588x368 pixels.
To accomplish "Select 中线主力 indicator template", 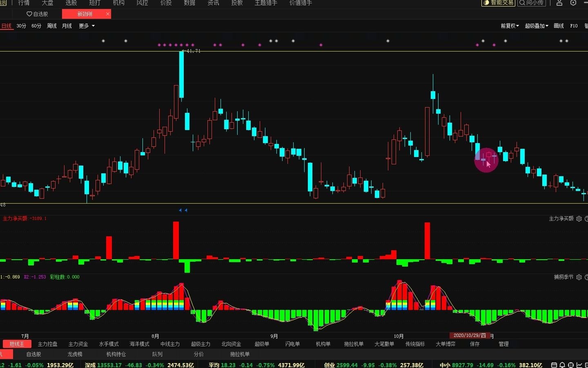I will point(170,344).
